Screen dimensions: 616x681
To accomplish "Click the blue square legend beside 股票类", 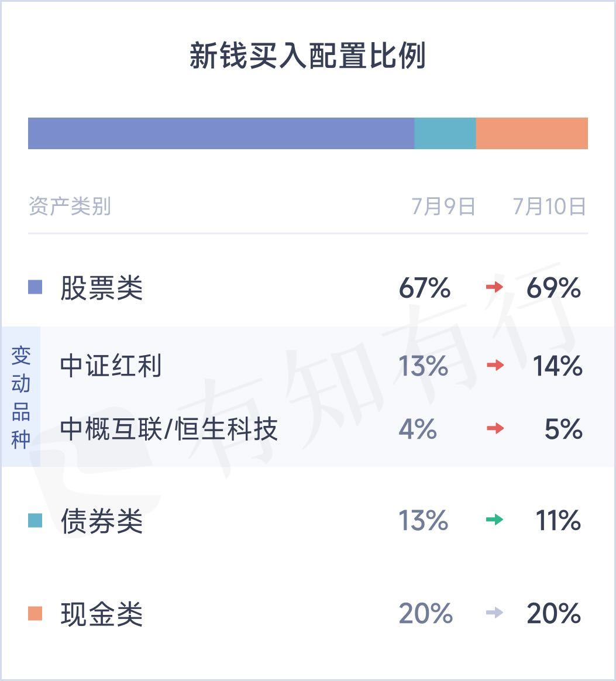I will (x=35, y=287).
